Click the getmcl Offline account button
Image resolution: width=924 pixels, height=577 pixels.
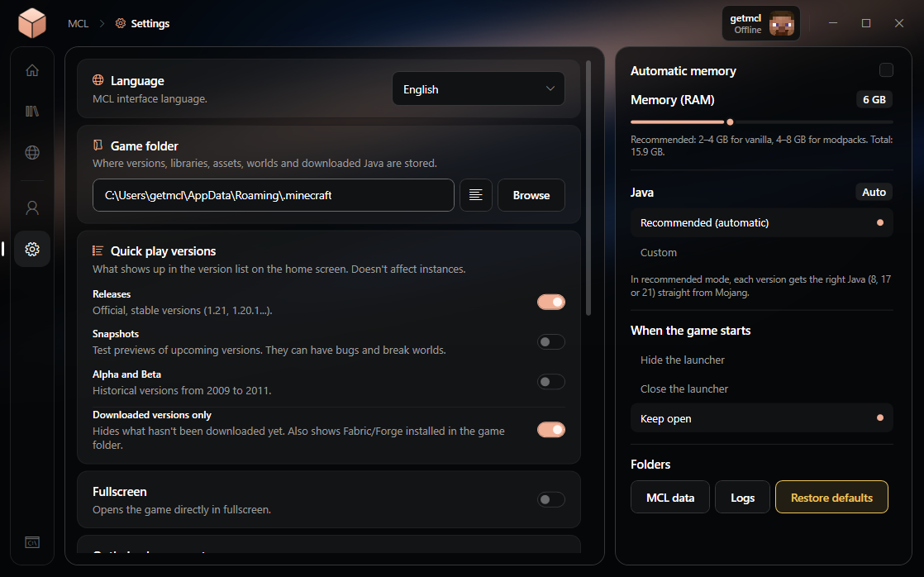[761, 24]
